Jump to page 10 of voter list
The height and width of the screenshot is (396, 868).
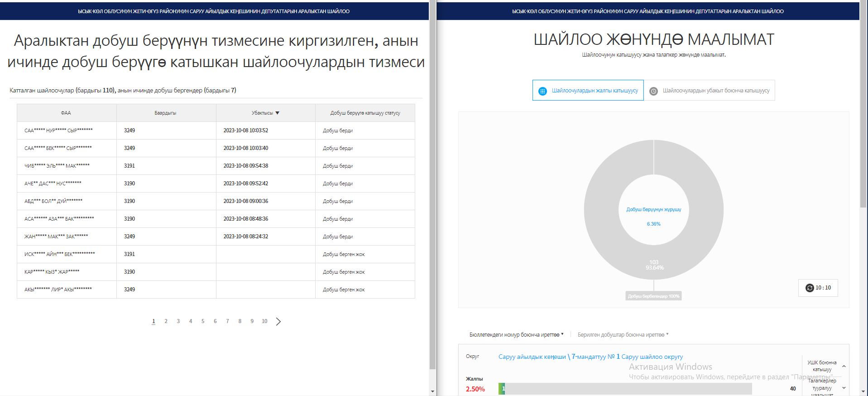point(264,321)
